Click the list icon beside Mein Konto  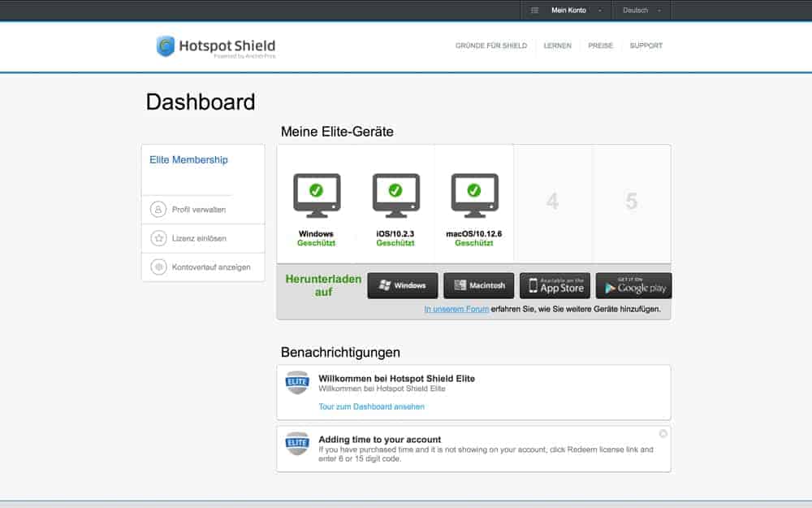pyautogui.click(x=534, y=11)
